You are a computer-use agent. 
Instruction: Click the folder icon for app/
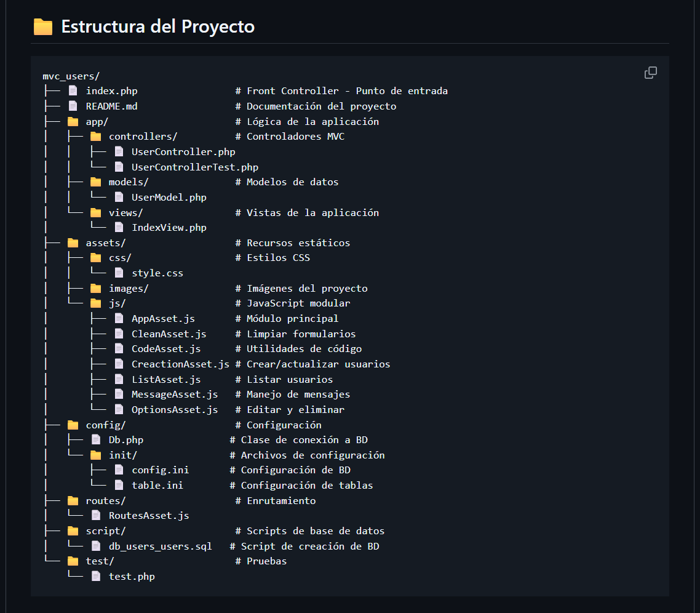pos(73,121)
